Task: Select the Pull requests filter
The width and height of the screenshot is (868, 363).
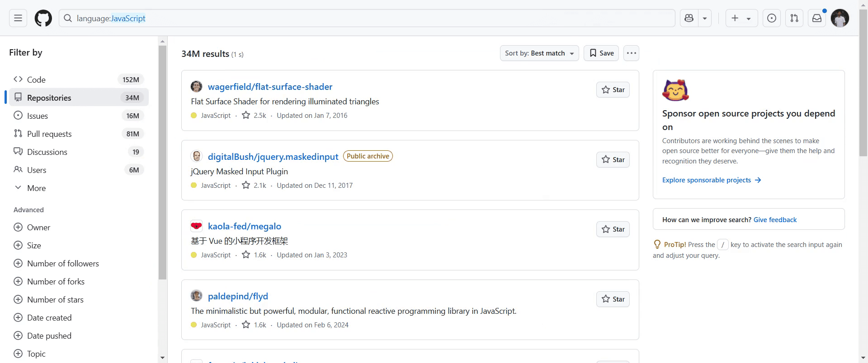Action: (79, 134)
